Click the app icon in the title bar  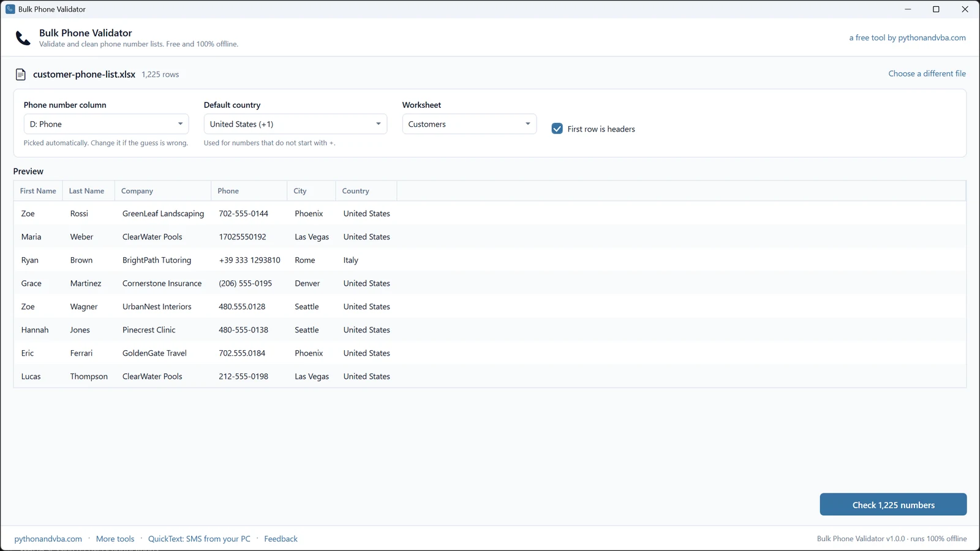coord(10,9)
